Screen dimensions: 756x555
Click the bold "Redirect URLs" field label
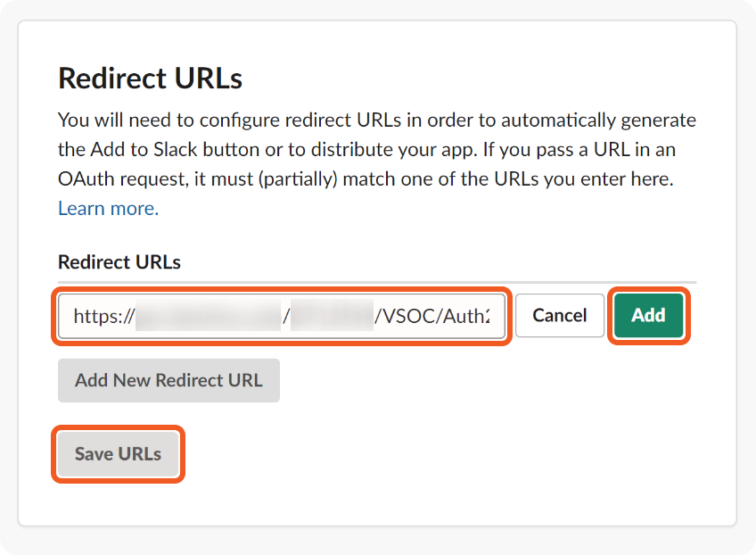tap(119, 262)
